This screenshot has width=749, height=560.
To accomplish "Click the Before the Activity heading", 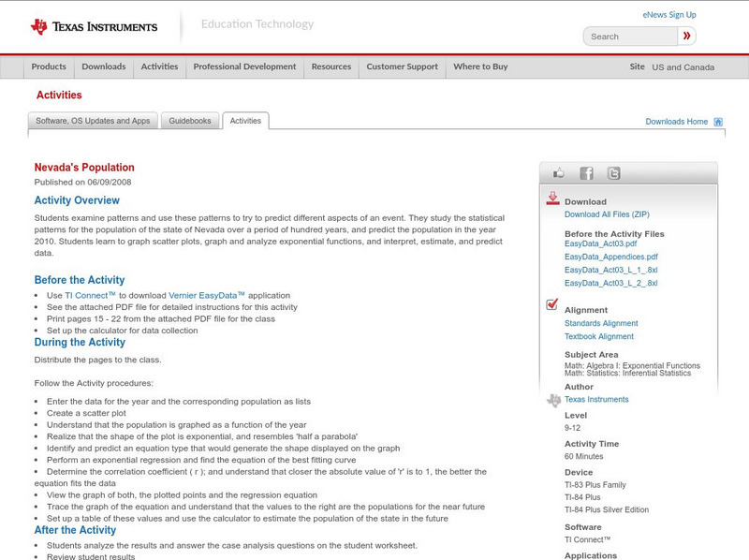I will (80, 280).
